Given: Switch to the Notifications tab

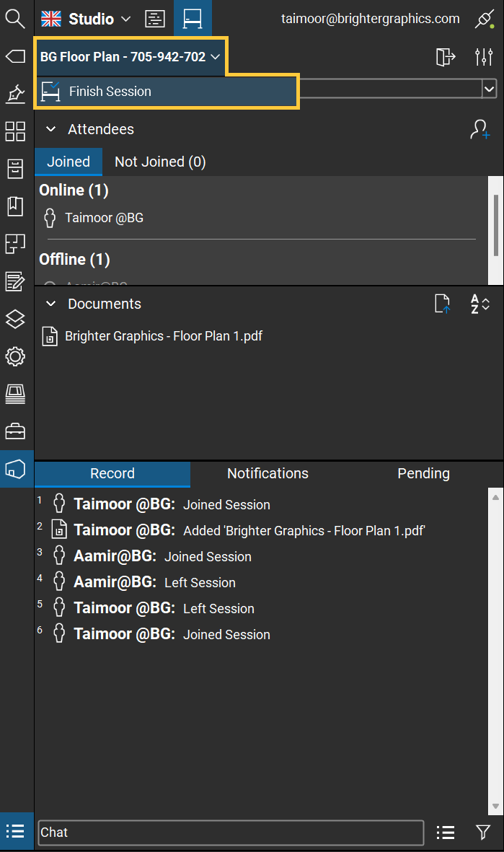Looking at the screenshot, I should pyautogui.click(x=268, y=473).
